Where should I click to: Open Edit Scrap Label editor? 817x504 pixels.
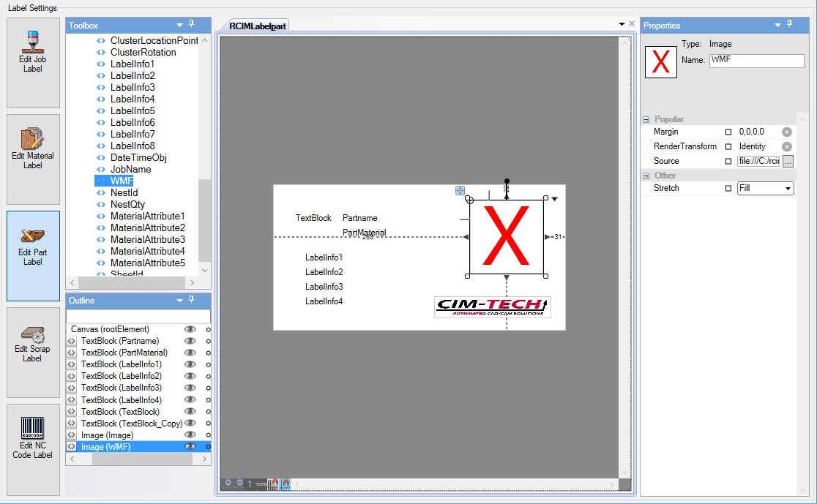[33, 352]
